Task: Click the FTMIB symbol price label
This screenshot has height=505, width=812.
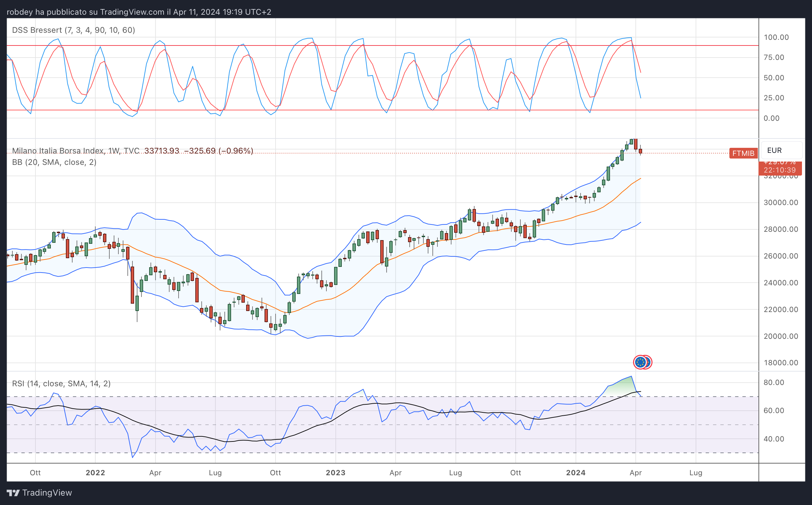Action: tap(743, 153)
